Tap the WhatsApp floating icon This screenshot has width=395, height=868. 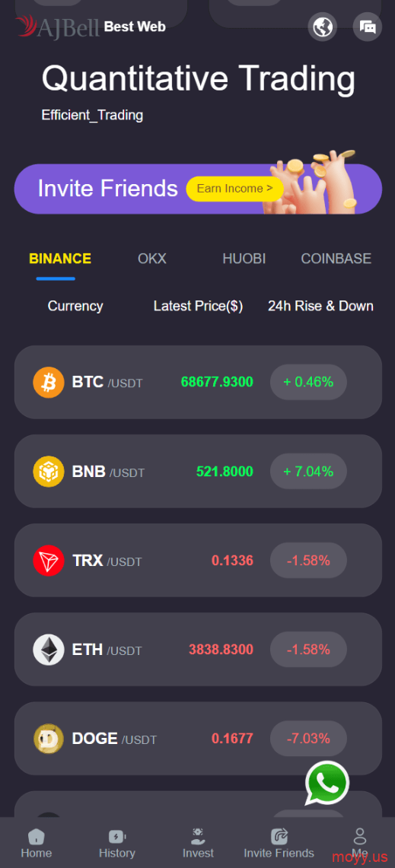pyautogui.click(x=327, y=784)
